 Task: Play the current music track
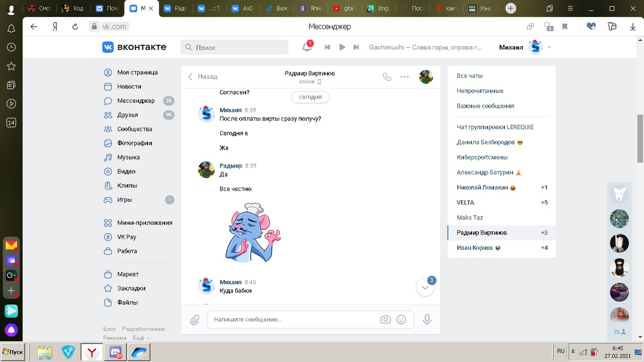tap(342, 47)
